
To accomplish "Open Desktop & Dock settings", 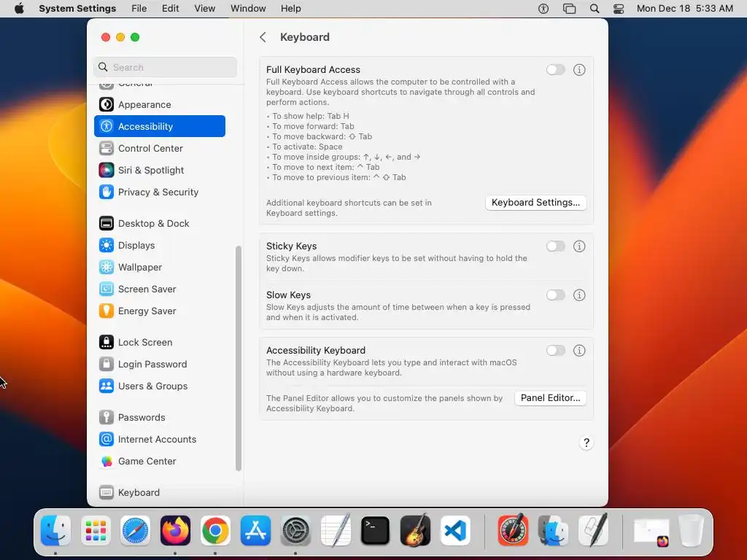I will point(160,223).
